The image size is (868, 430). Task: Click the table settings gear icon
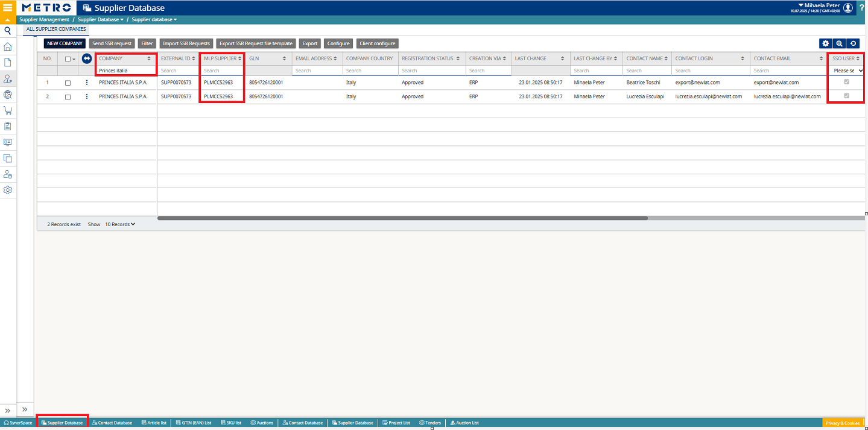(x=826, y=43)
